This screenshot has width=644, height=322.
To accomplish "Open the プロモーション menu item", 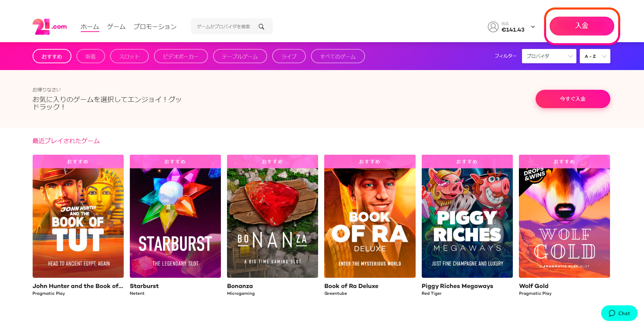I will 155,27.
